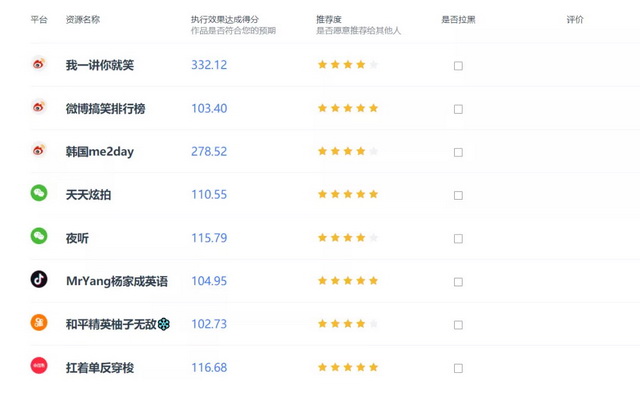Open the 微博搞笑排行榜 resource name
This screenshot has width=640, height=395.
point(105,109)
